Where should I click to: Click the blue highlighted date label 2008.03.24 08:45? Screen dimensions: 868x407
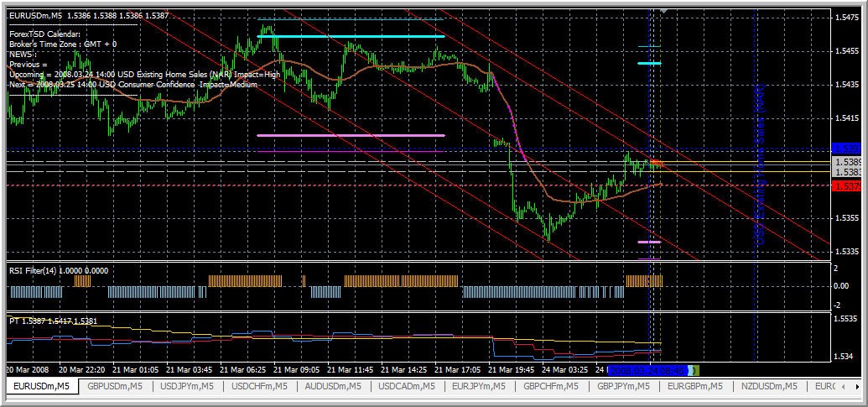pyautogui.click(x=647, y=369)
